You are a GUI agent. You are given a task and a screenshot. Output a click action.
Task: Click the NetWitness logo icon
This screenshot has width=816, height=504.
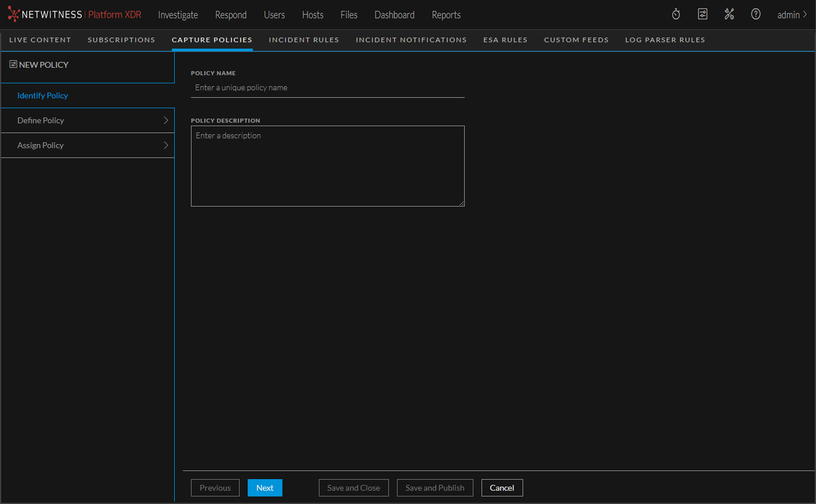[13, 14]
